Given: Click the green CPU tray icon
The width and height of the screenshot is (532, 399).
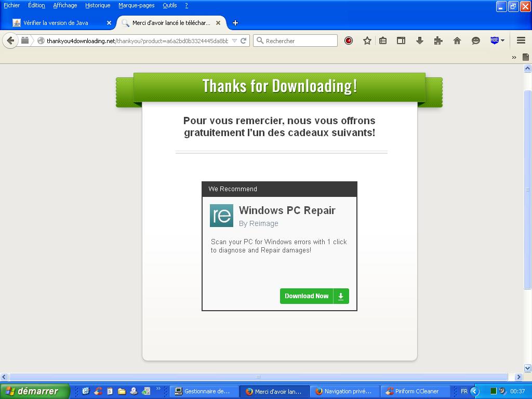Looking at the screenshot, I should pos(494,391).
